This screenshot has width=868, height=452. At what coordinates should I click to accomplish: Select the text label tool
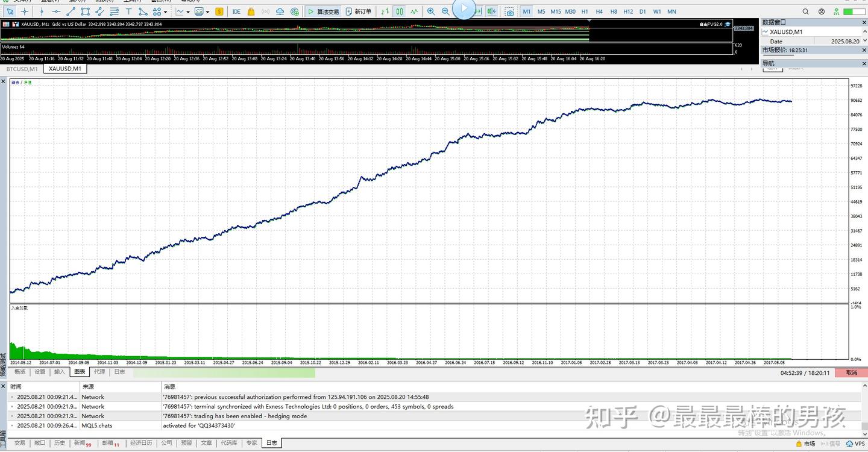pyautogui.click(x=128, y=11)
